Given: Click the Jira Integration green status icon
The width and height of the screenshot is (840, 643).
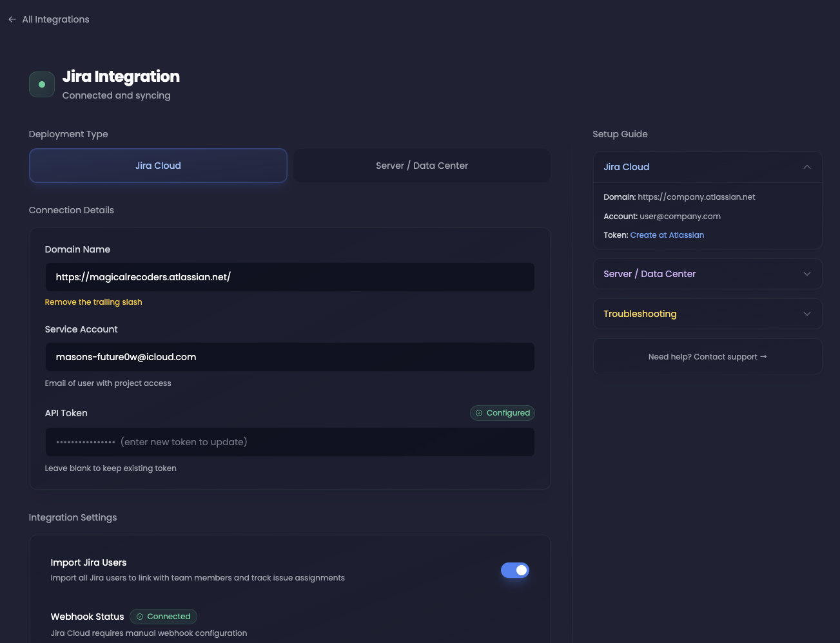Looking at the screenshot, I should (42, 84).
